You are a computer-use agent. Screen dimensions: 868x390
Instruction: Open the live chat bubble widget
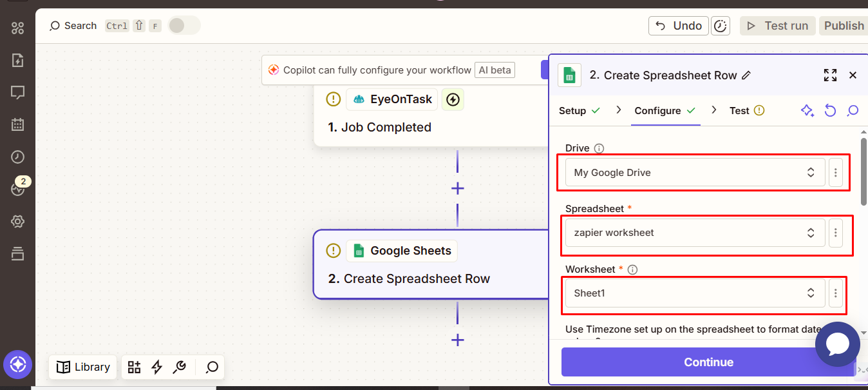(837, 344)
